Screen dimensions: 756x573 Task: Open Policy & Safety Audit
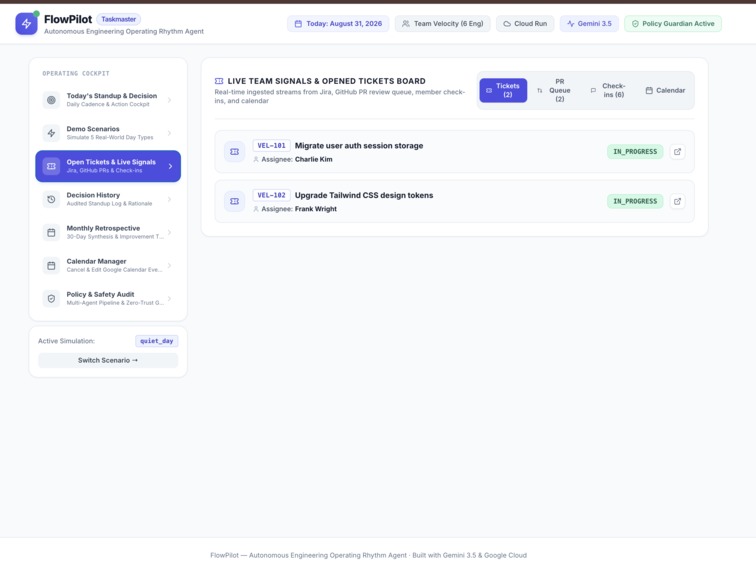pos(108,299)
